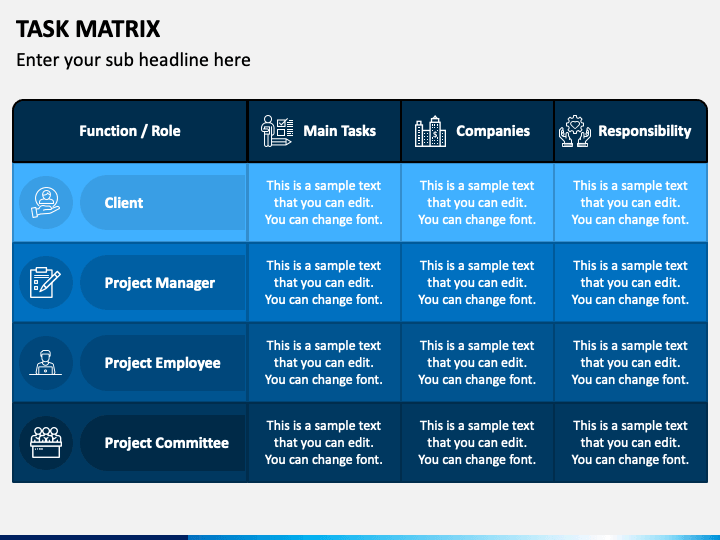
Task: Select the Project Manager clipboard pencil icon
Action: 45,282
